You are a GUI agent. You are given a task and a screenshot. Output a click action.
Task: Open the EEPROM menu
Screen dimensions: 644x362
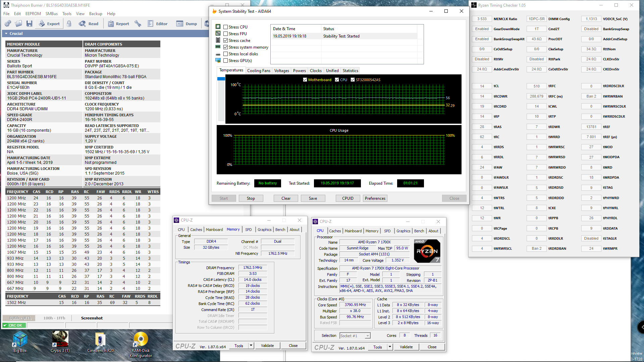tap(33, 14)
